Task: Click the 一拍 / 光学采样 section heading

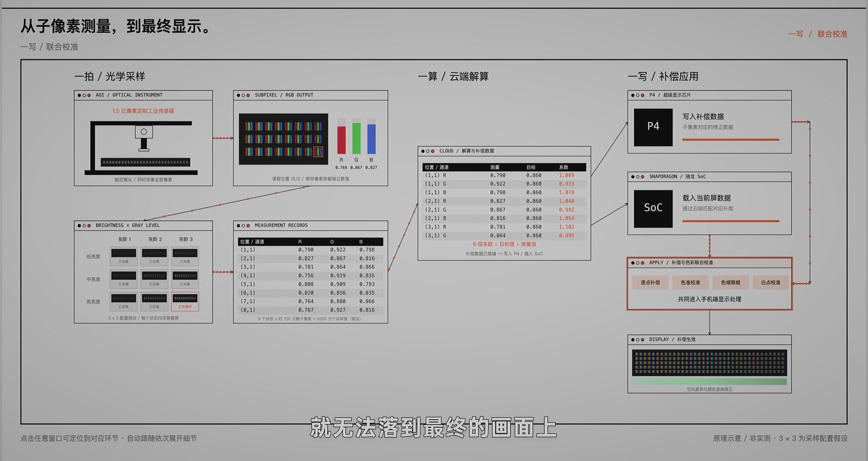Action: [x=110, y=76]
